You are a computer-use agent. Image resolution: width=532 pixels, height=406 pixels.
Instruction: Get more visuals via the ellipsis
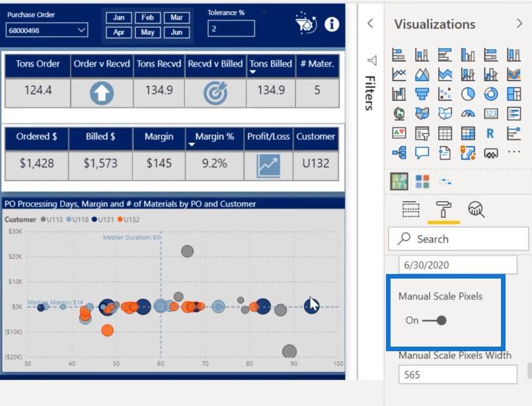click(x=513, y=152)
